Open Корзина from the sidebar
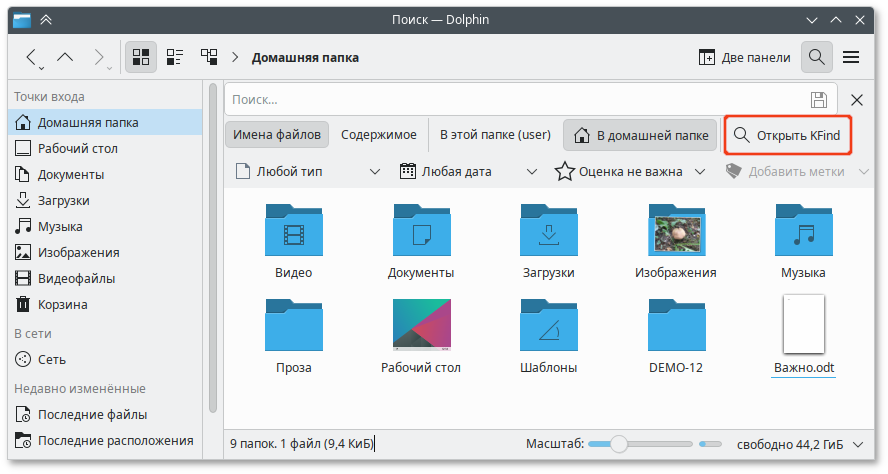 point(62,304)
